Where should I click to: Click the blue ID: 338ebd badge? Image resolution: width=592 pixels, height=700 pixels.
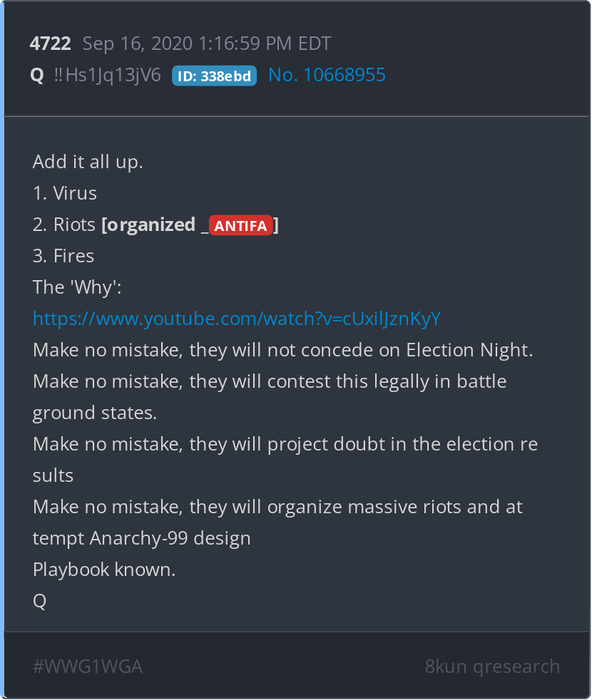[x=214, y=76]
